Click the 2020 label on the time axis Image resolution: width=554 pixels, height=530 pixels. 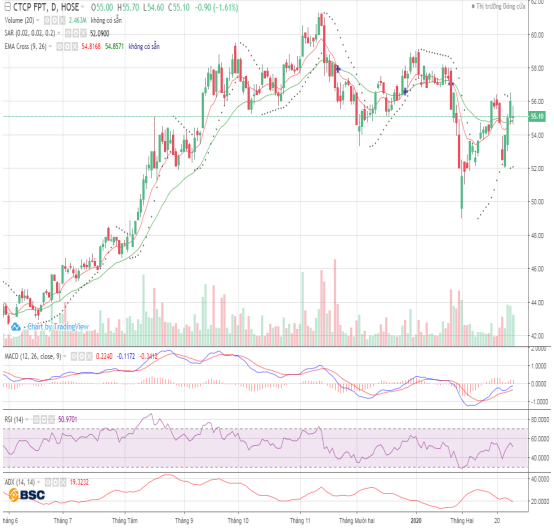[416, 520]
